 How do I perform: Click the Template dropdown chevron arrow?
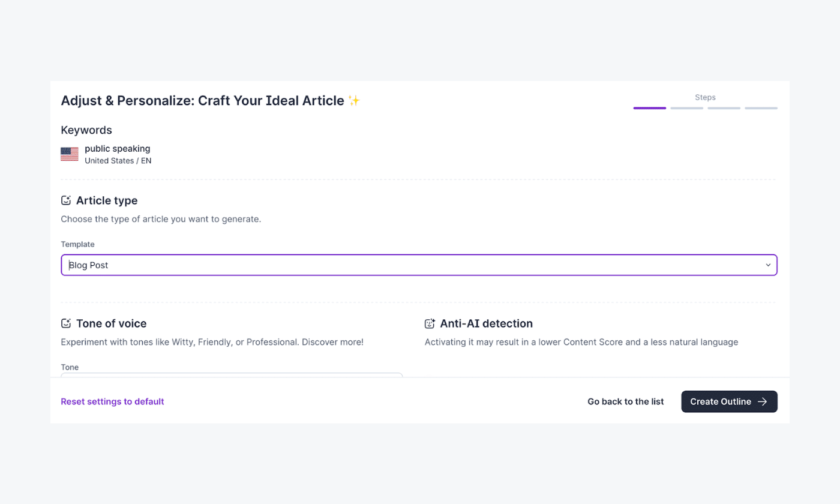click(768, 265)
